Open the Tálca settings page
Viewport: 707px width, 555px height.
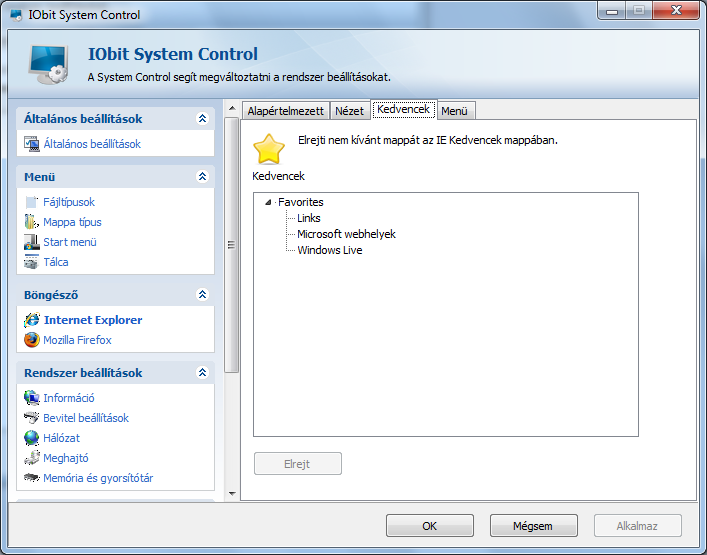tap(55, 262)
